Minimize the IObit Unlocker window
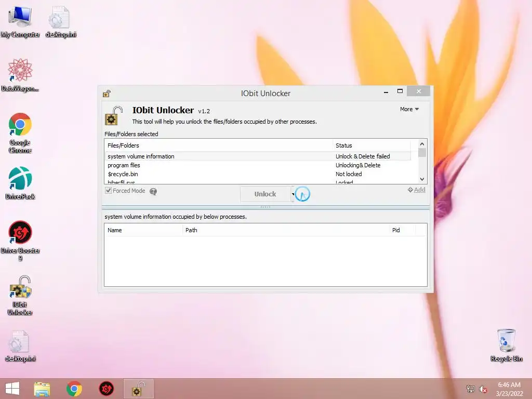This screenshot has width=532, height=399. (386, 91)
